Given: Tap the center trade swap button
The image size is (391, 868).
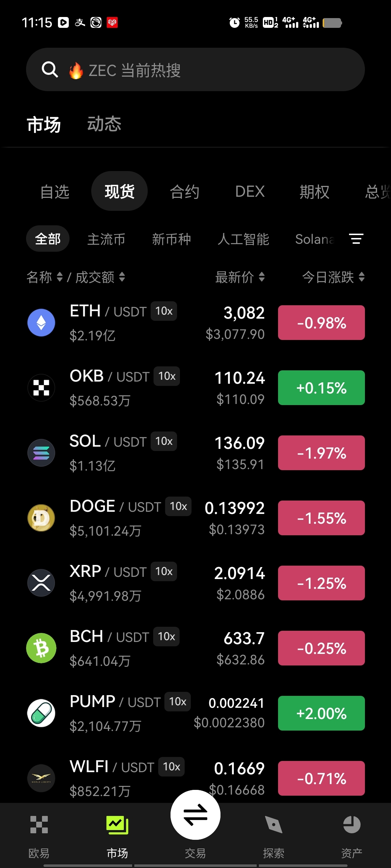Looking at the screenshot, I should [195, 815].
